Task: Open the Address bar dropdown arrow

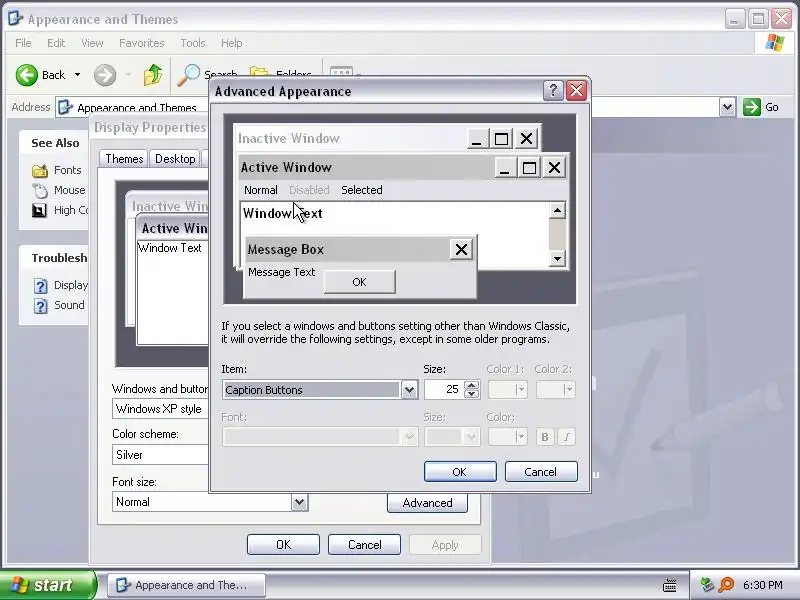Action: pyautogui.click(x=728, y=107)
